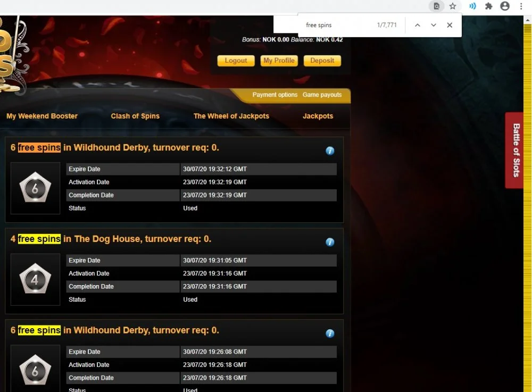
Task: Click info icon for The Dog House bonus
Action: (330, 242)
